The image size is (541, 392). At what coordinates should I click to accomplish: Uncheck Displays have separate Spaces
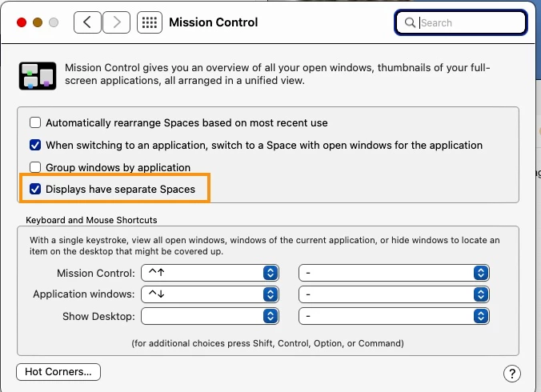click(x=35, y=189)
